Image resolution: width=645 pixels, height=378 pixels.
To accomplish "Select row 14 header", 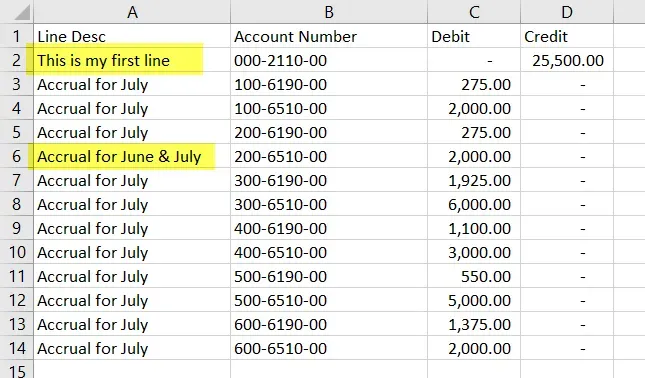I will [x=16, y=348].
